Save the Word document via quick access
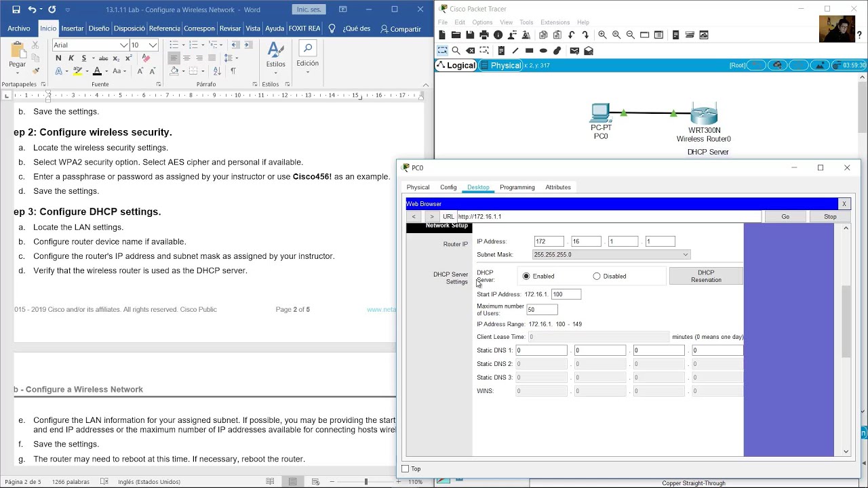The width and height of the screenshot is (868, 488). [16, 9]
